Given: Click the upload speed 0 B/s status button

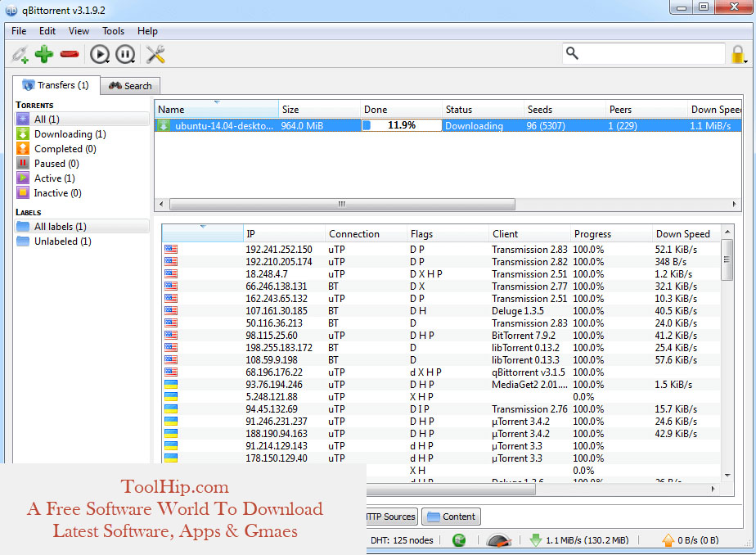Looking at the screenshot, I should [x=690, y=540].
